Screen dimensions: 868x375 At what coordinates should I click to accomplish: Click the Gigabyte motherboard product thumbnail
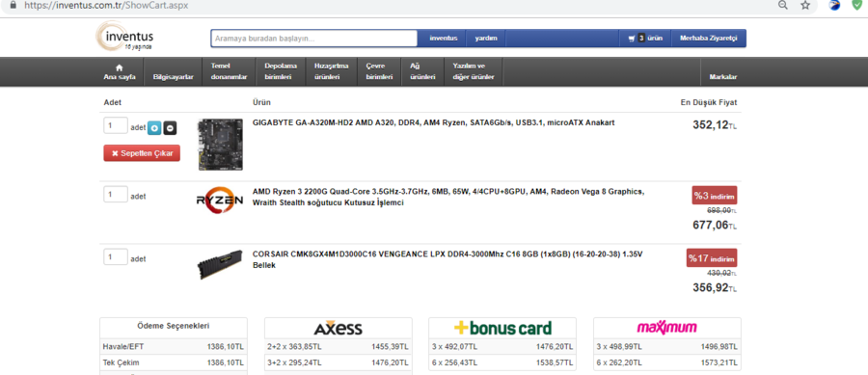220,145
